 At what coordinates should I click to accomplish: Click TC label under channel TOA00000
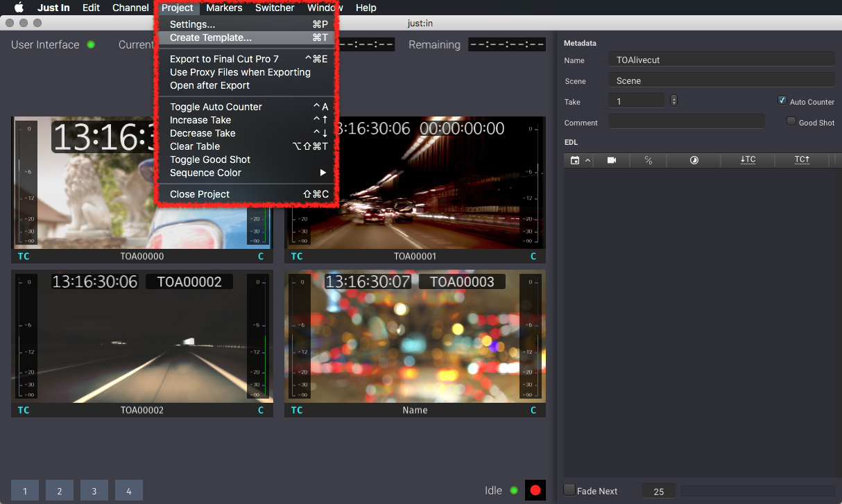[x=24, y=257]
